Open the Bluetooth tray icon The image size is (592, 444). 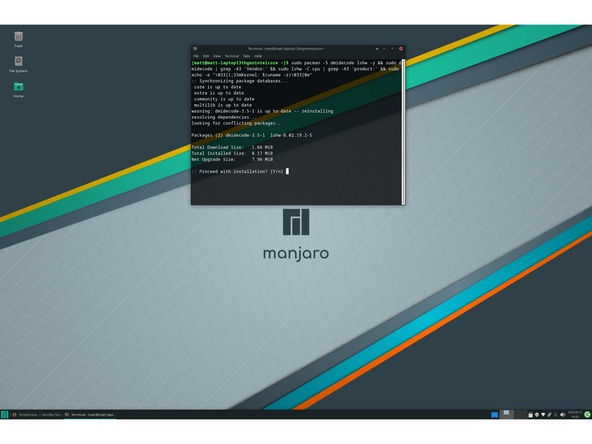[555, 415]
